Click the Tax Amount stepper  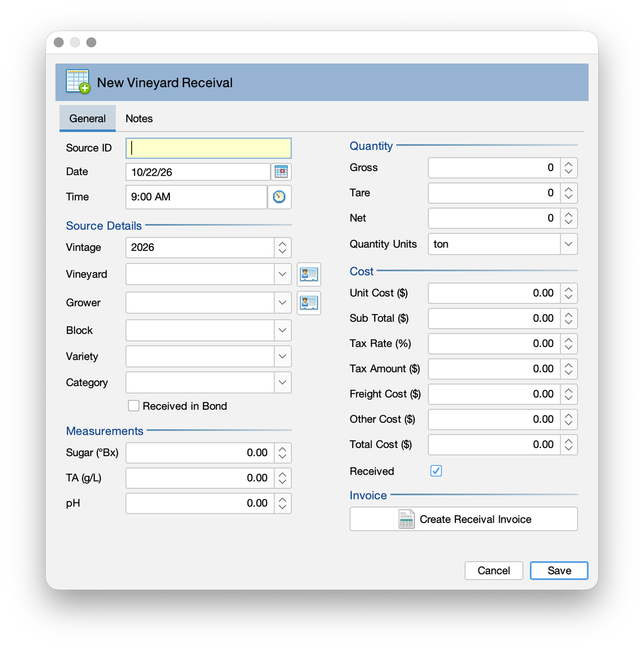tap(569, 369)
